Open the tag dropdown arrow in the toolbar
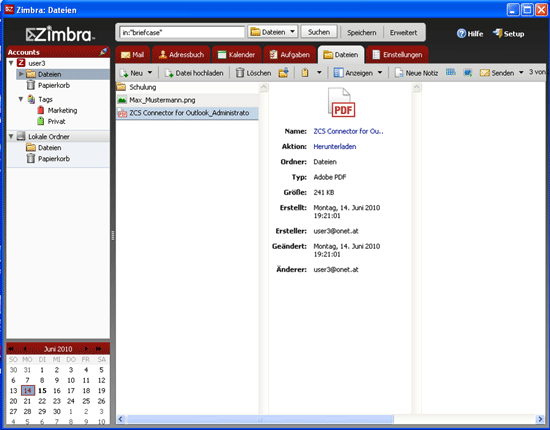The image size is (550, 430). 319,73
